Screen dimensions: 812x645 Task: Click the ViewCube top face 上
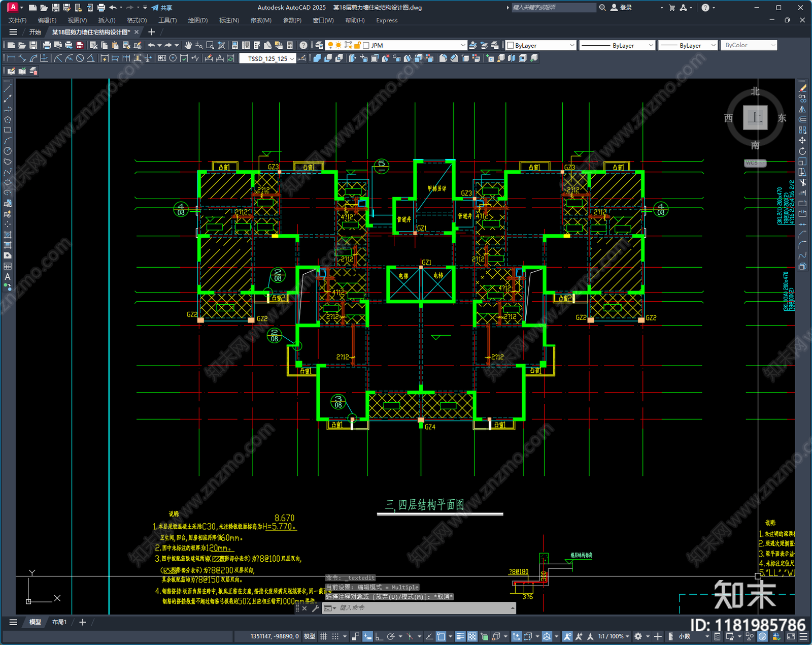(755, 118)
